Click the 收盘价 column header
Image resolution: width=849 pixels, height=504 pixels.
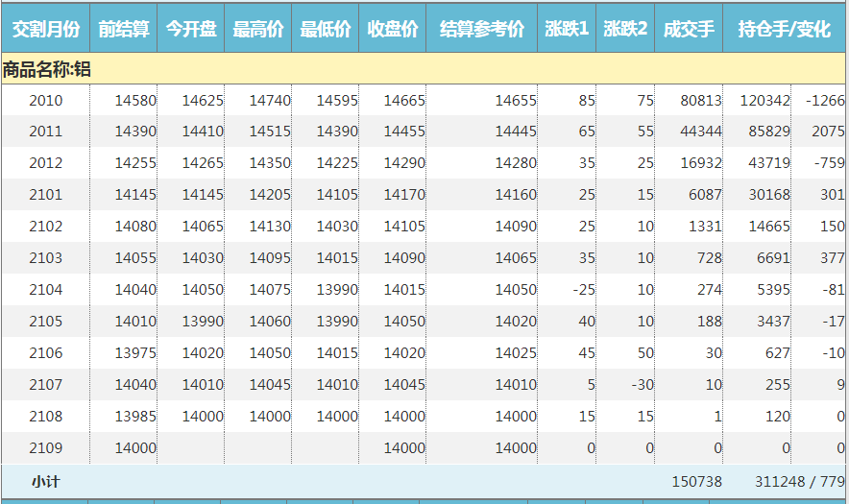393,29
